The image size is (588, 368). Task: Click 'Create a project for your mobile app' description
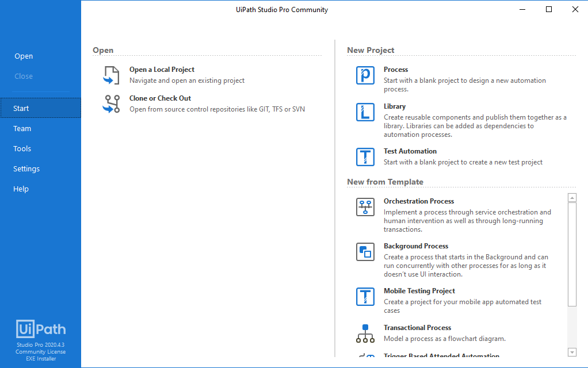pos(463,306)
